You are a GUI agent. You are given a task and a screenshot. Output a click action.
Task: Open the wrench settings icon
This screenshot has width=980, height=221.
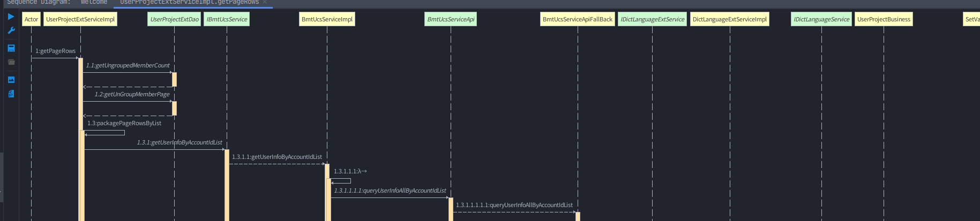click(11, 31)
